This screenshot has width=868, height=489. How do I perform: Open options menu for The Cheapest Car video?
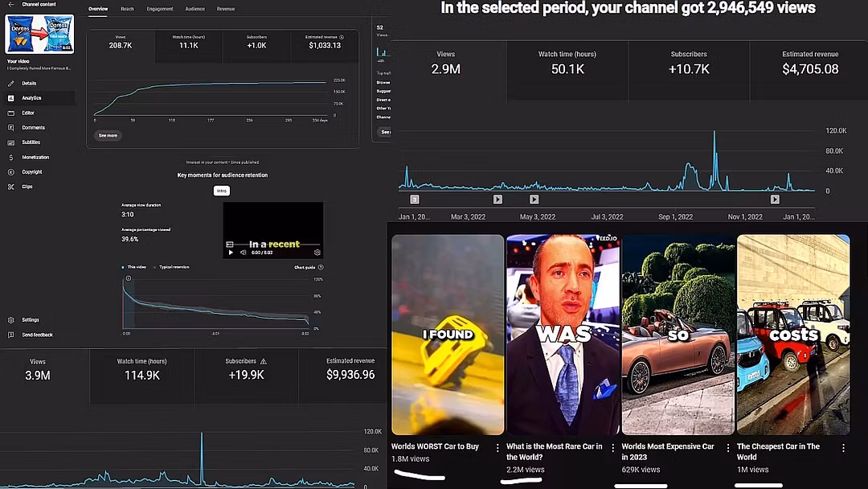tap(843, 448)
